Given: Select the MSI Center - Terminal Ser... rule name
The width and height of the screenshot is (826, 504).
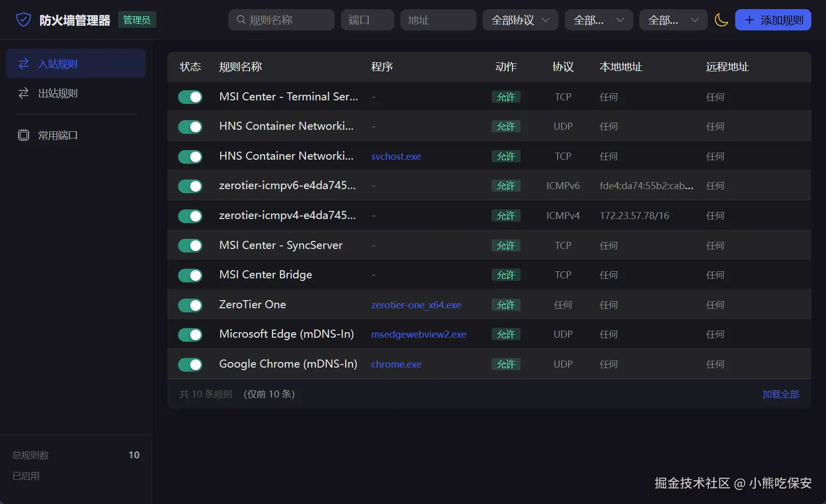Looking at the screenshot, I should [x=289, y=96].
